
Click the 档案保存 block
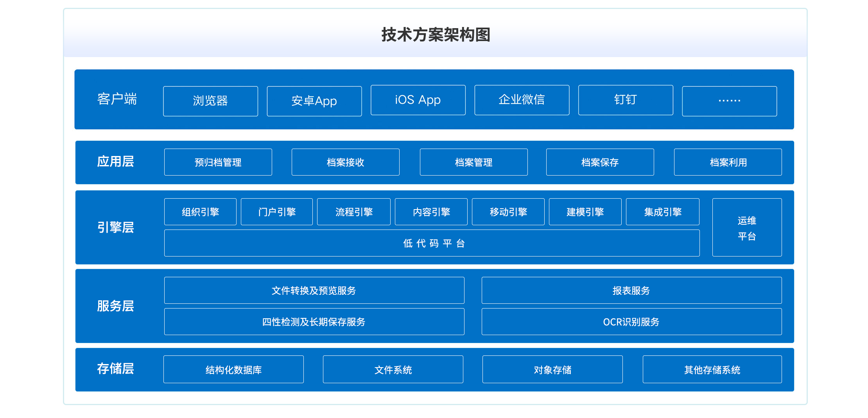point(600,162)
